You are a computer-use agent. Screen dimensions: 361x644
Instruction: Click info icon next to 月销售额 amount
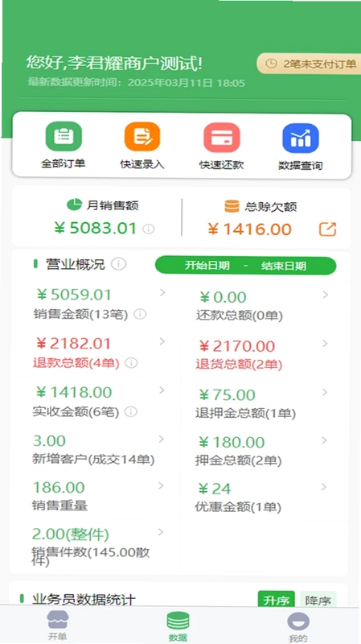pyautogui.click(x=149, y=229)
